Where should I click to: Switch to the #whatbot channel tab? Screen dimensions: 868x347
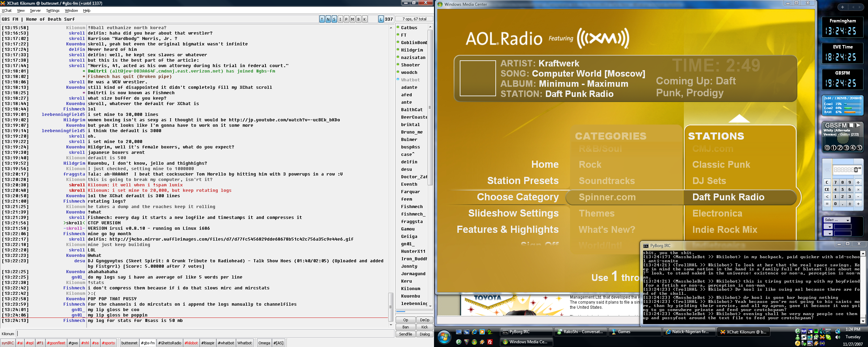pyautogui.click(x=226, y=343)
